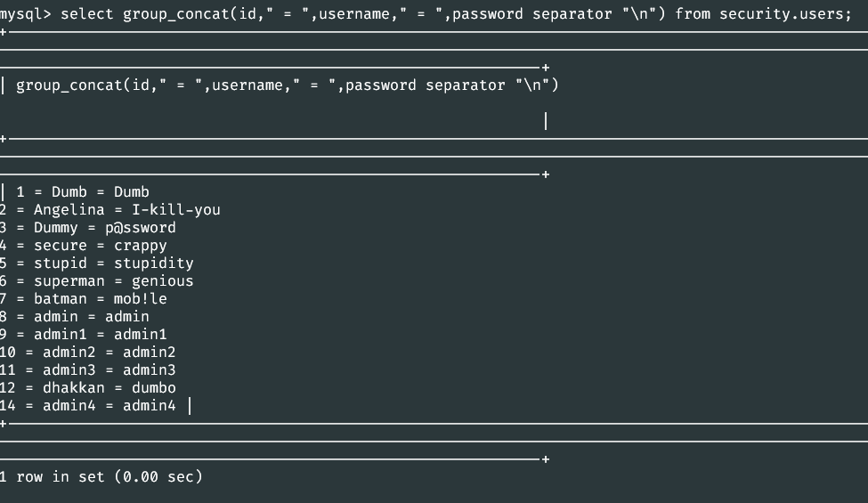Click the username secure in row 4
The width and height of the screenshot is (868, 503).
(61, 246)
